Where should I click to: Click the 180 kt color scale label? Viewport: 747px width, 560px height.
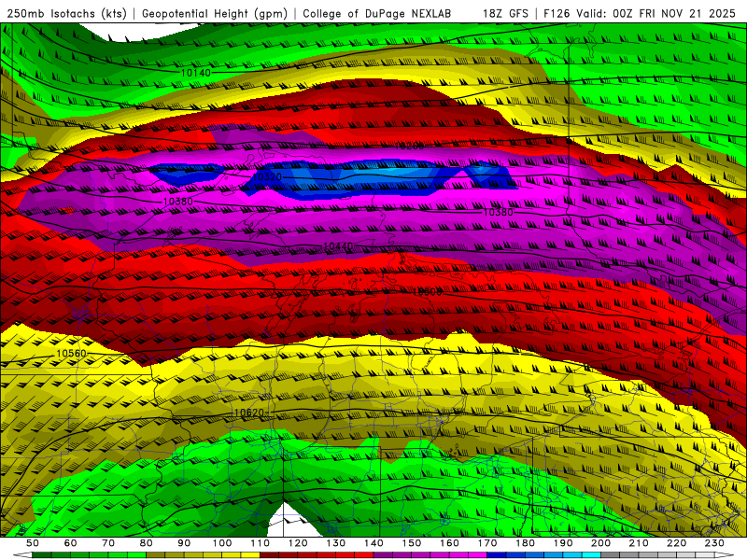pos(525,543)
